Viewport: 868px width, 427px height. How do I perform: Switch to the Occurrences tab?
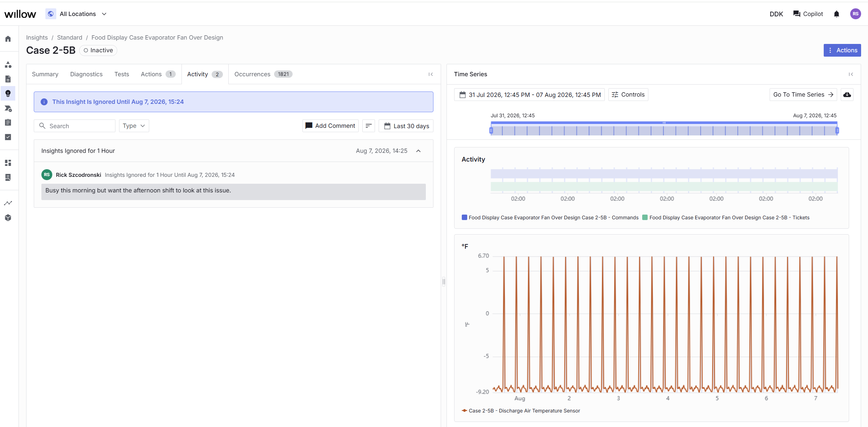click(263, 74)
